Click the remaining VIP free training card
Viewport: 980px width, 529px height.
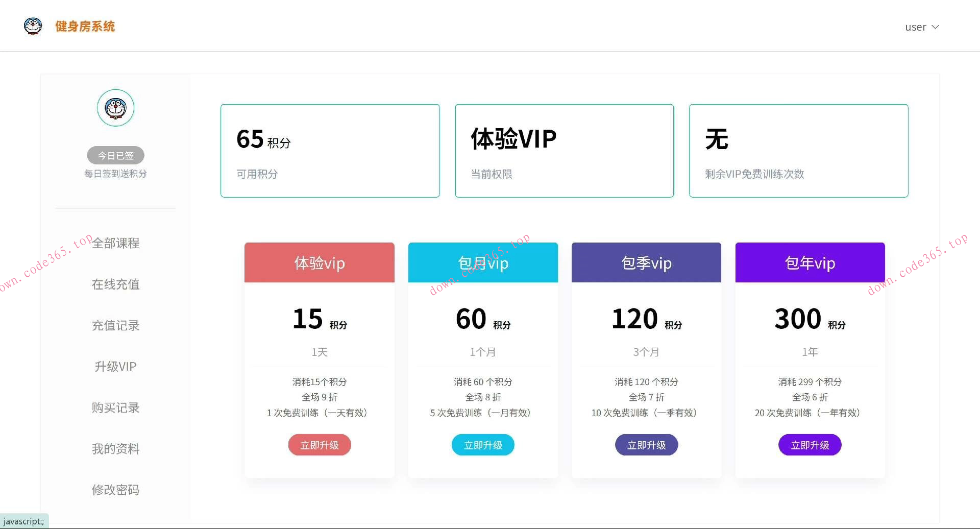coord(798,151)
